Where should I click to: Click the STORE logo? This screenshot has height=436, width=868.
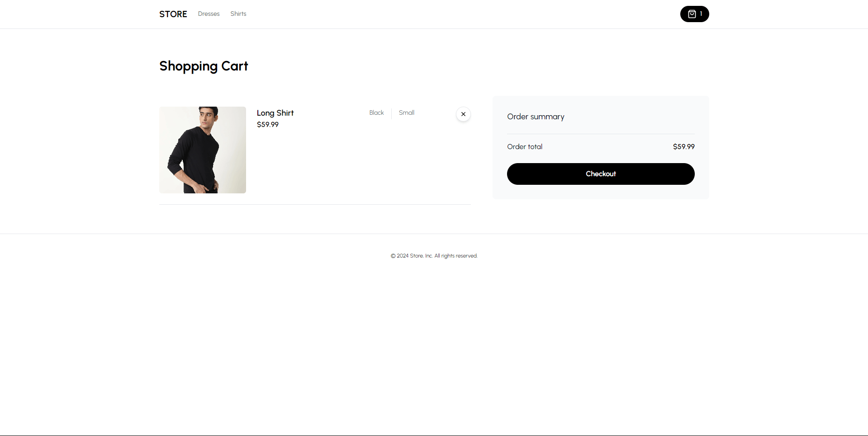pyautogui.click(x=173, y=14)
